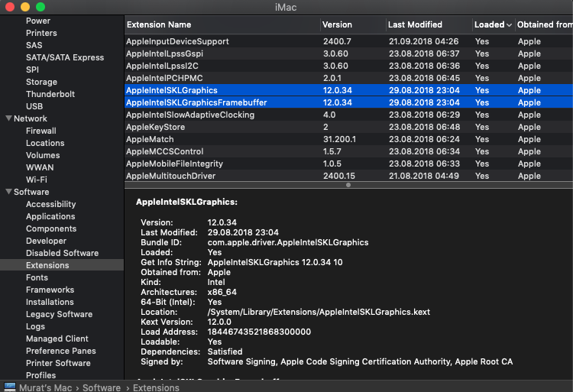Select Volumes under Network

click(43, 155)
